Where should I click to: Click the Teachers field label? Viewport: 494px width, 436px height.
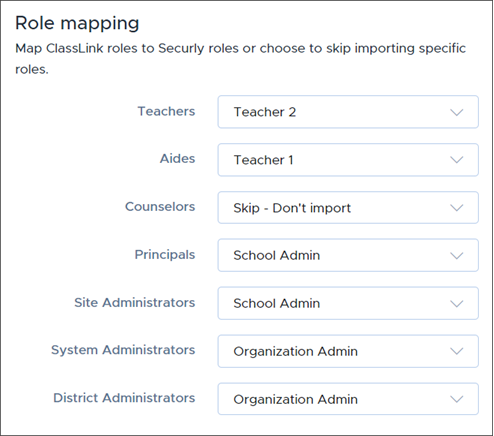click(x=166, y=111)
